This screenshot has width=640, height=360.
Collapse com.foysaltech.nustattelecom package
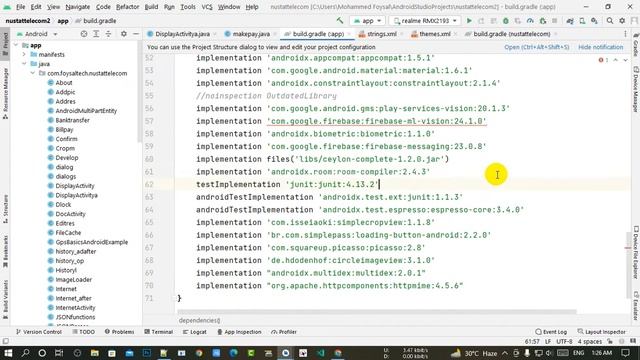(x=33, y=73)
